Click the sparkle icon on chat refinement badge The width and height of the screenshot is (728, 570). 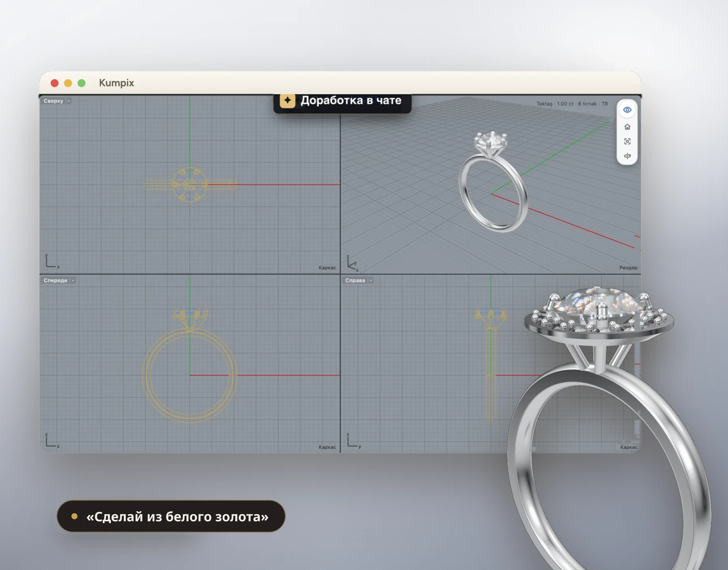point(288,101)
